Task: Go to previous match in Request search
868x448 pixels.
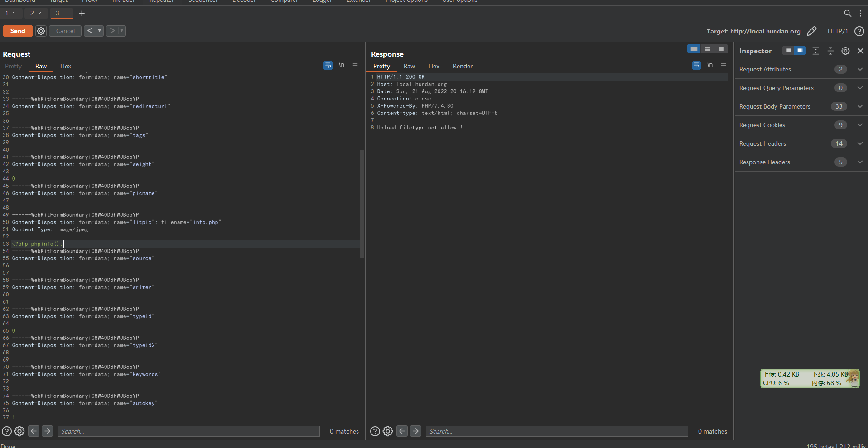Action: click(34, 431)
